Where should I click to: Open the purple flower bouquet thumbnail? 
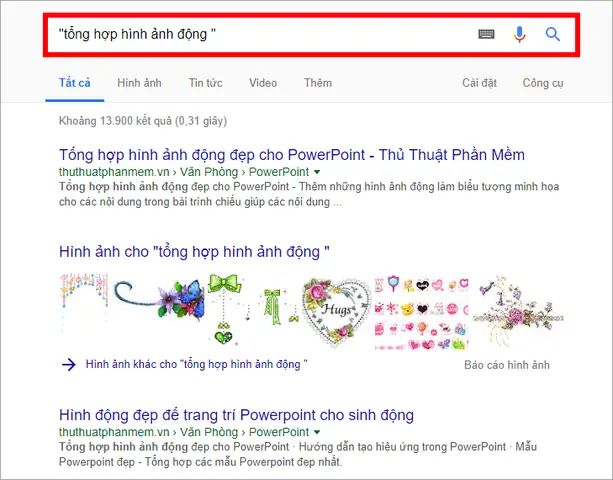(518, 312)
